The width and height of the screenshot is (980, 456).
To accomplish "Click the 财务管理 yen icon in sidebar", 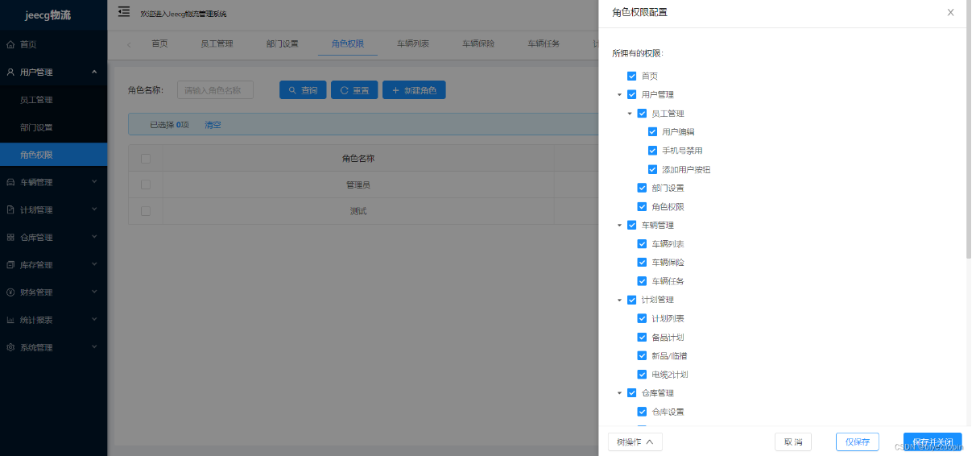I will point(10,292).
